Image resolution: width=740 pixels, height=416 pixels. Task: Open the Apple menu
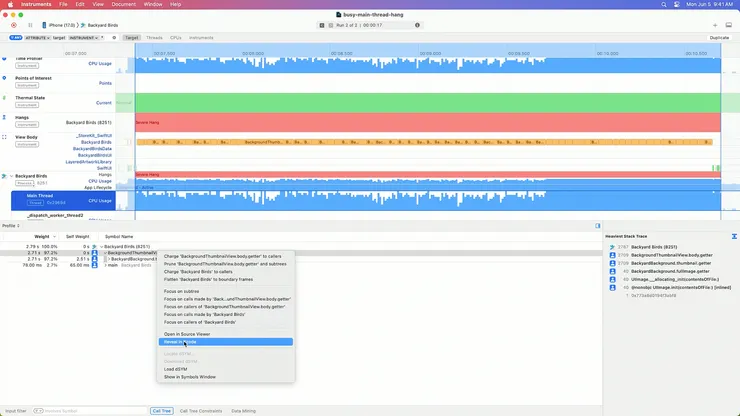point(10,4)
